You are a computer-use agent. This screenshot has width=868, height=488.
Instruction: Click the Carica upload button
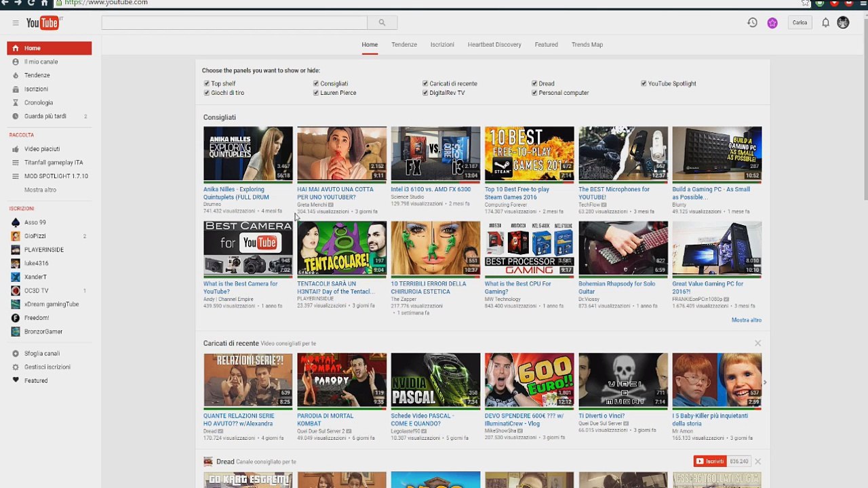point(800,23)
